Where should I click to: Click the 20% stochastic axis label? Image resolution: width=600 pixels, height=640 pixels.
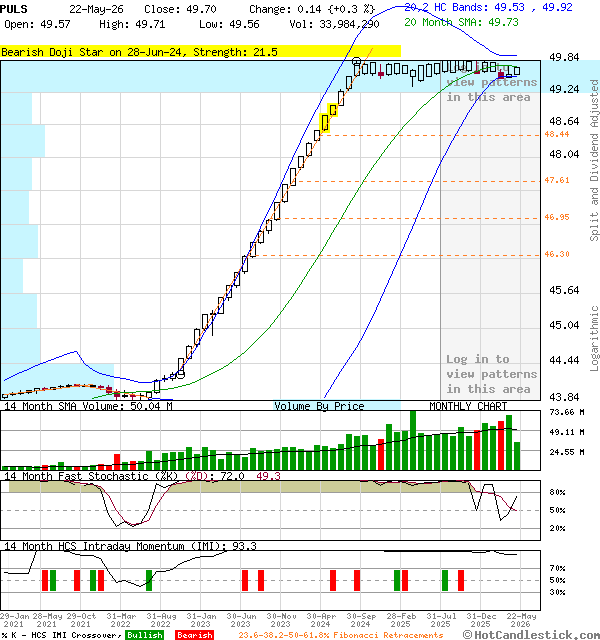point(557,528)
